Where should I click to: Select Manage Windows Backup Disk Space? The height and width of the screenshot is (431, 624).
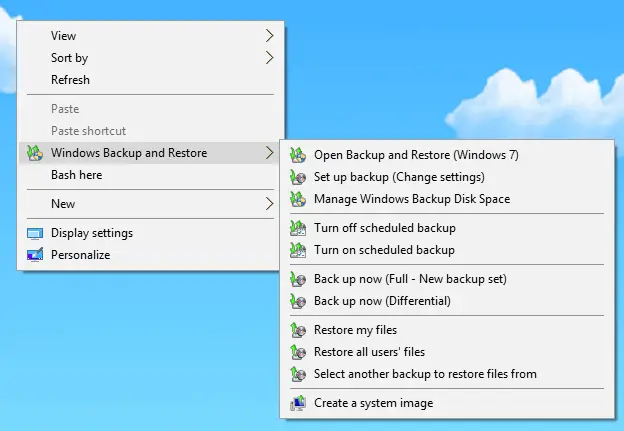[x=447, y=199]
